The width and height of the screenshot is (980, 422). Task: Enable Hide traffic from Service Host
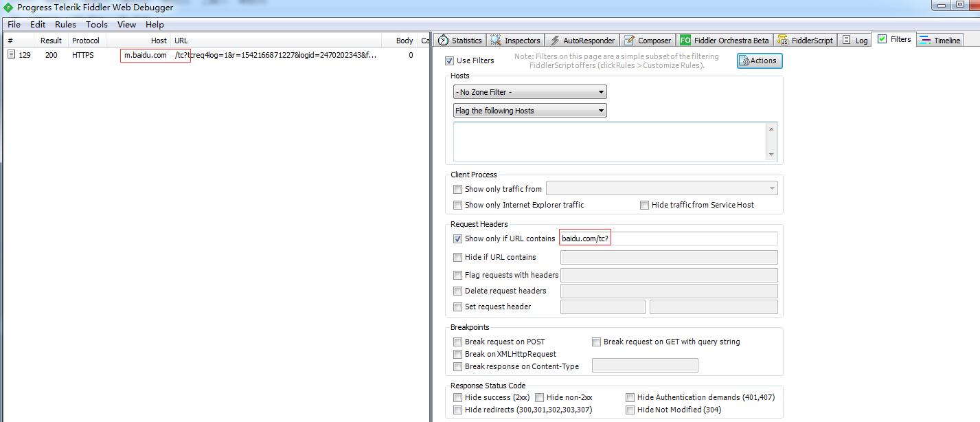pos(644,205)
